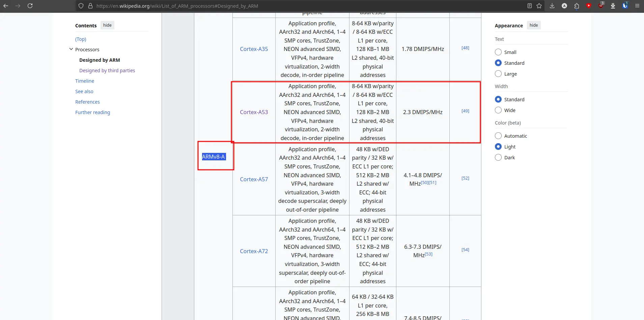Viewport: 644px width, 320px height.
Task: Go back to the previous page
Action: click(x=6, y=6)
